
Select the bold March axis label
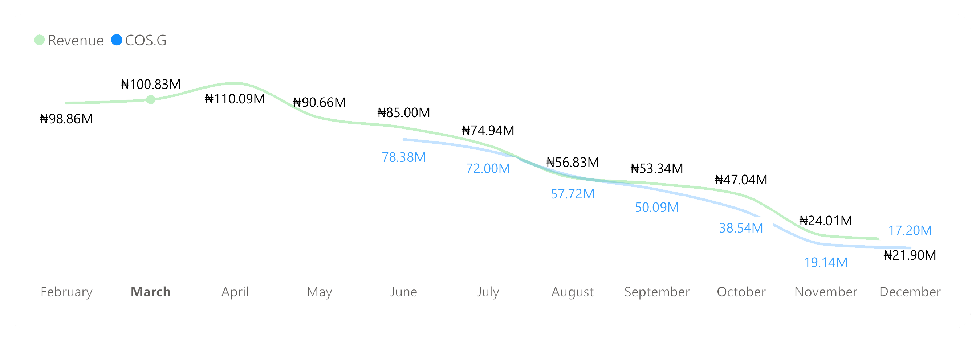pyautogui.click(x=151, y=292)
